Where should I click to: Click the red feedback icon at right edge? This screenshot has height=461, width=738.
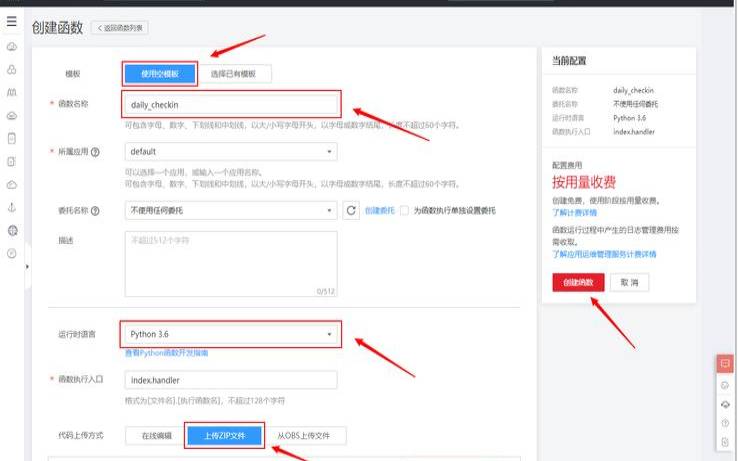pos(724,363)
